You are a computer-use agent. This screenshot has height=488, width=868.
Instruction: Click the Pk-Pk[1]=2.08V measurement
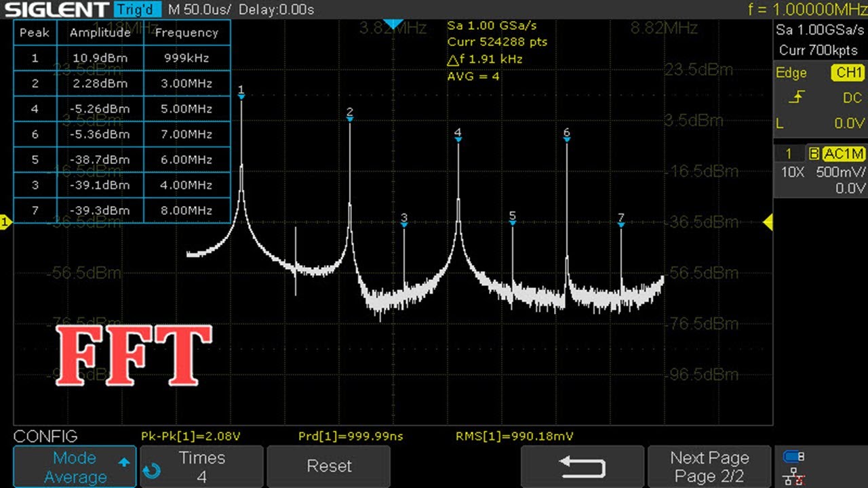191,436
